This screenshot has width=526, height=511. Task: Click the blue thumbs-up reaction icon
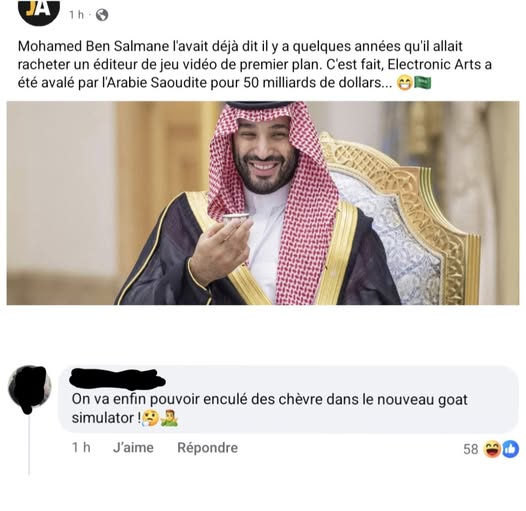[510, 449]
